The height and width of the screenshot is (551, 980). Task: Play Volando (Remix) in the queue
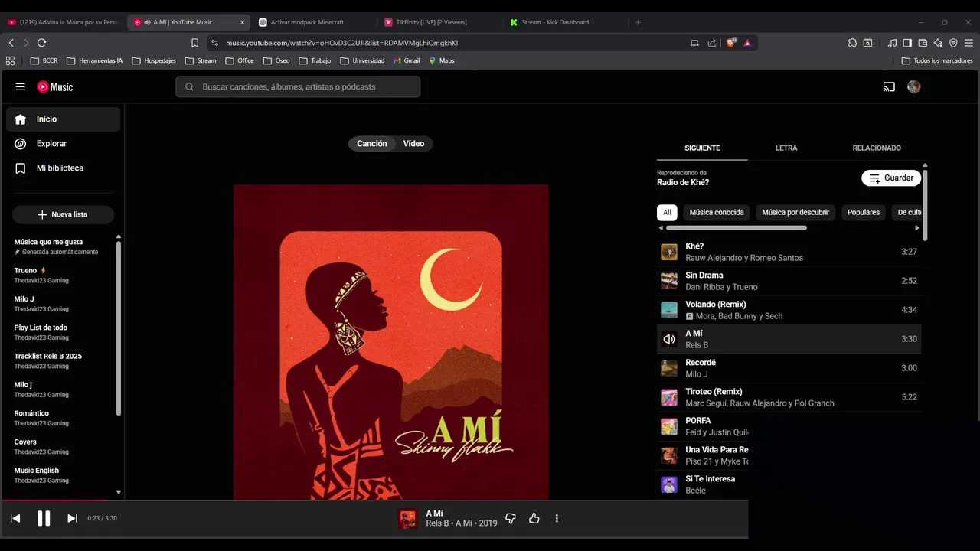pos(789,310)
